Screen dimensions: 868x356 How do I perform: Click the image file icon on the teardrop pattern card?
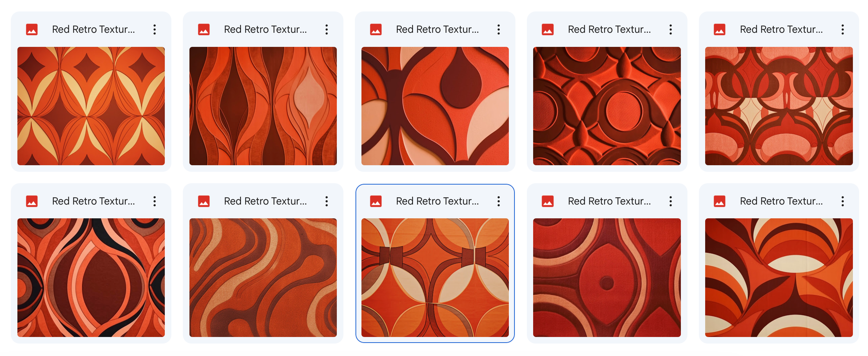[x=376, y=29]
